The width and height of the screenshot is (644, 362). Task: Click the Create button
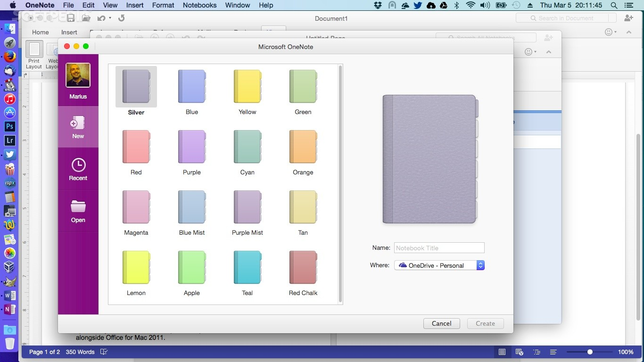tap(485, 323)
